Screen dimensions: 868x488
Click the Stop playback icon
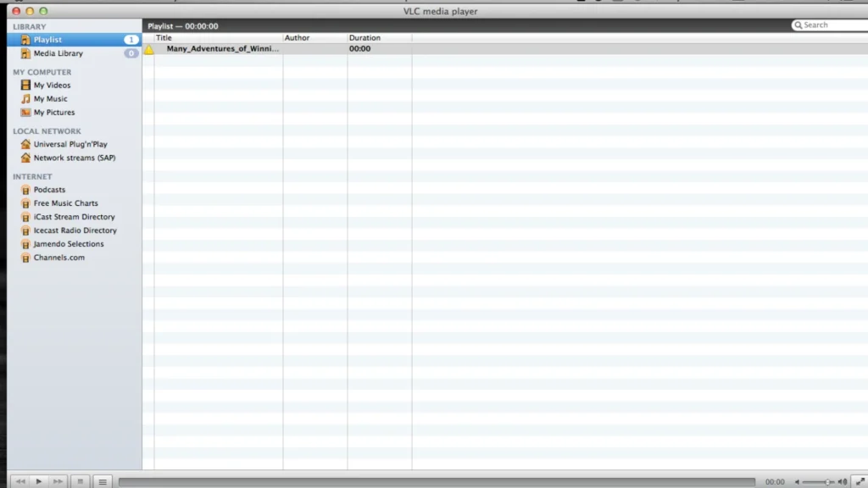click(81, 481)
